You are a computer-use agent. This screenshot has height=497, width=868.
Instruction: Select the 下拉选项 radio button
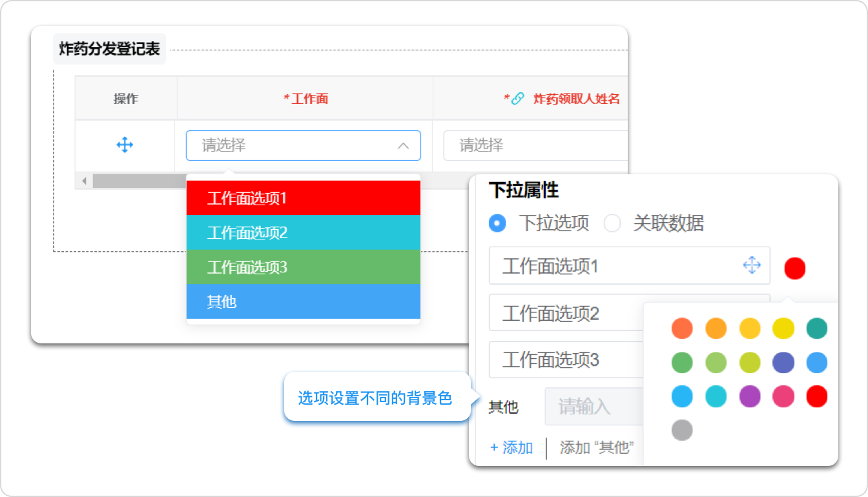[x=497, y=223]
